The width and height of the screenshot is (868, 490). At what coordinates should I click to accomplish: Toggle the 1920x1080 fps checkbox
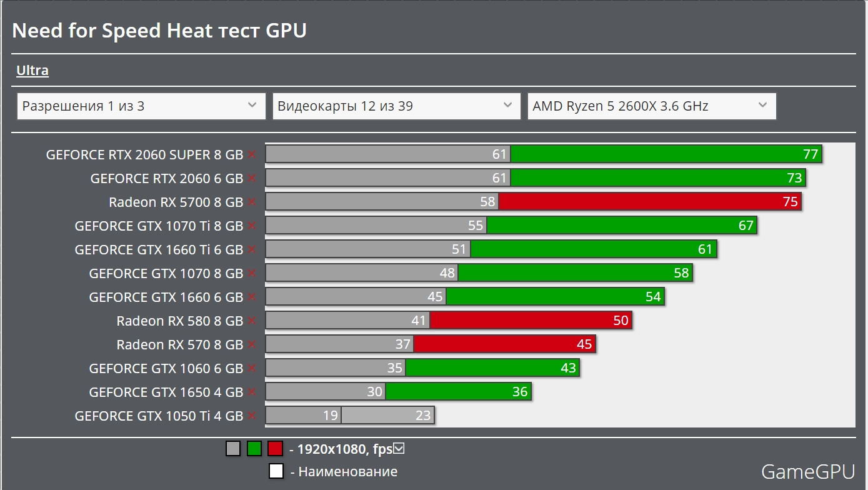coord(399,448)
